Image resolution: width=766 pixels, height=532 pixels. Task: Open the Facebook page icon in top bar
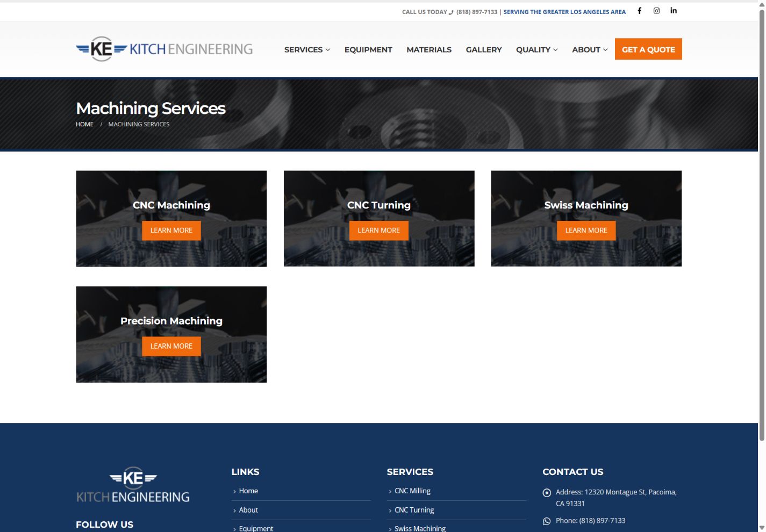pyautogui.click(x=639, y=11)
